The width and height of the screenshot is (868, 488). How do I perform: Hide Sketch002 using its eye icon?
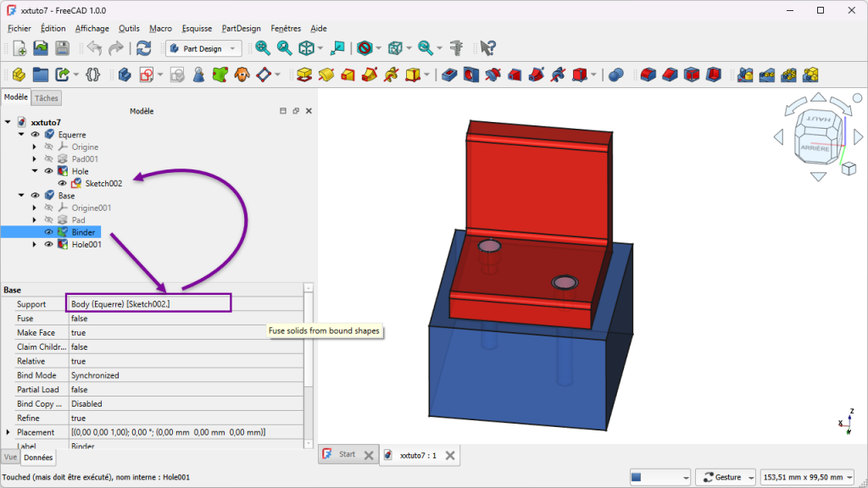(62, 183)
